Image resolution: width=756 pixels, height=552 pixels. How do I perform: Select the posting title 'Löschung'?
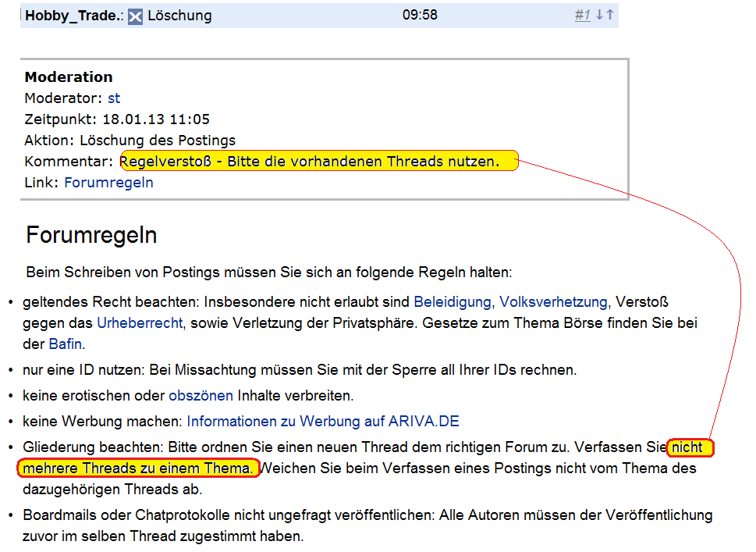point(180,16)
